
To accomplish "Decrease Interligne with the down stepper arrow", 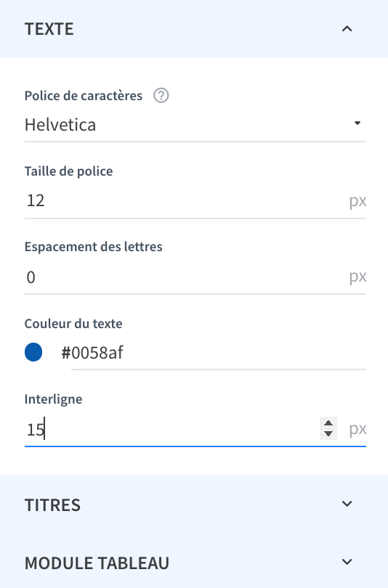I will 328,434.
